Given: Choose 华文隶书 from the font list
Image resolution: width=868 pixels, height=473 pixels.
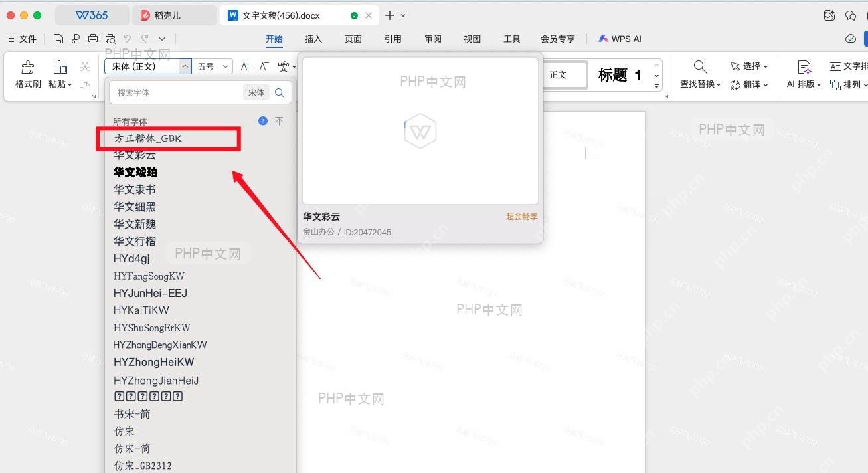Looking at the screenshot, I should (135, 189).
